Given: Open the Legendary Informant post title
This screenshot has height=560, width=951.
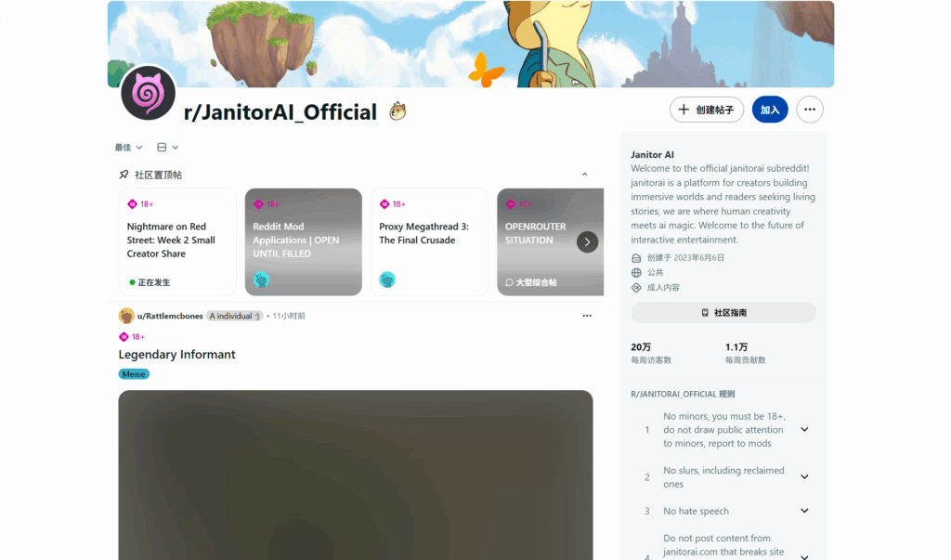Looking at the screenshot, I should click(176, 355).
